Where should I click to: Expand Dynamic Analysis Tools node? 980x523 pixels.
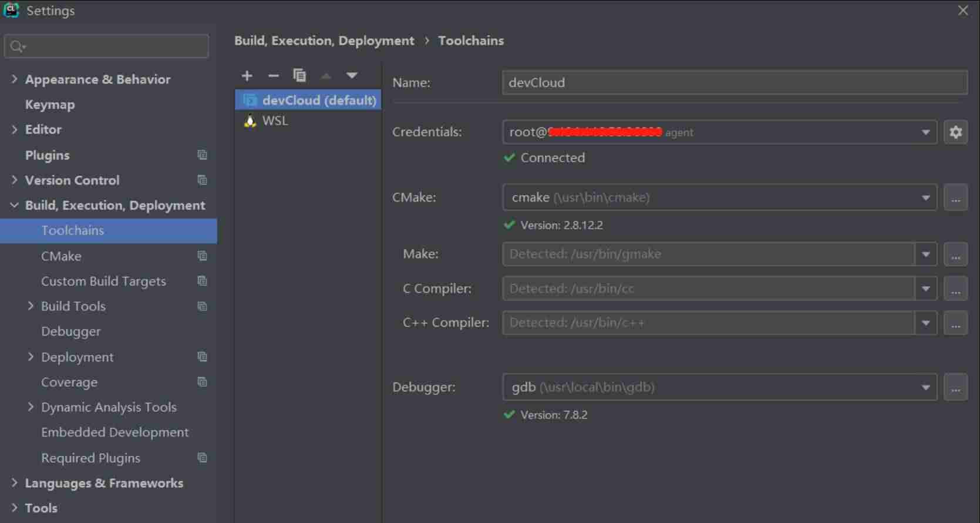(31, 407)
